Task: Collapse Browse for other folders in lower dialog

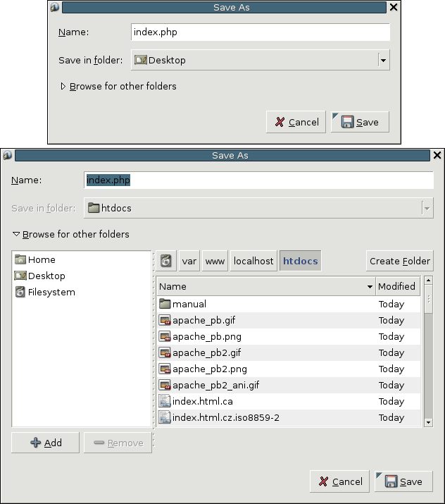Action: [x=16, y=234]
